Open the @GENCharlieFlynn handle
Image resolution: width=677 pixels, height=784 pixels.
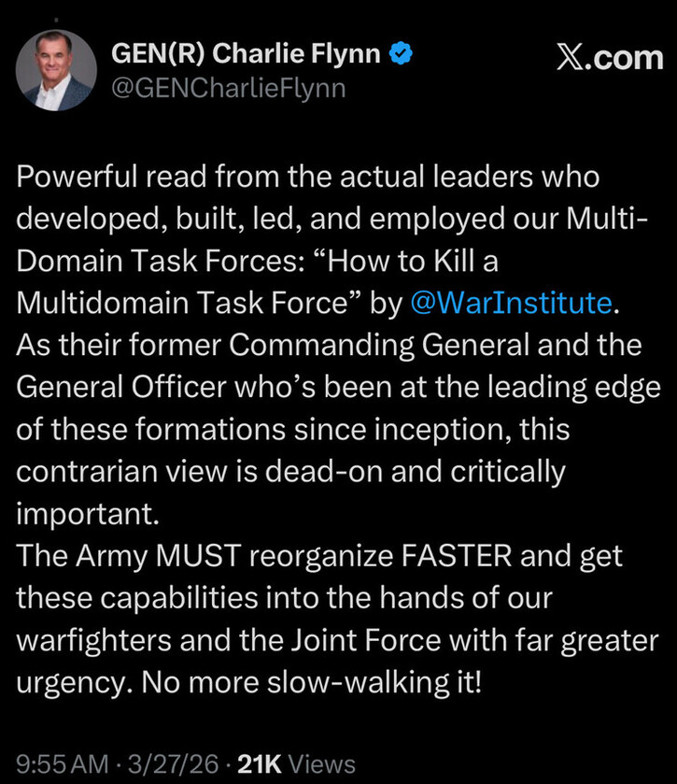click(229, 88)
